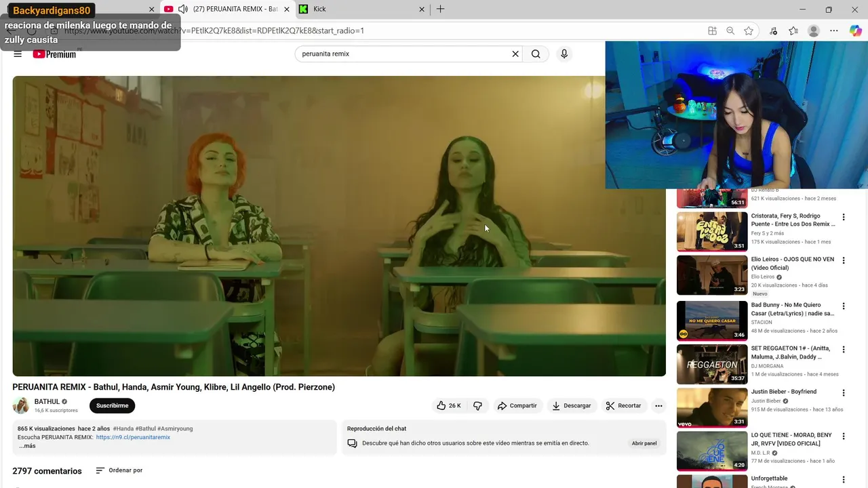Close the Kick tab
This screenshot has height=488, width=868.
click(x=422, y=9)
